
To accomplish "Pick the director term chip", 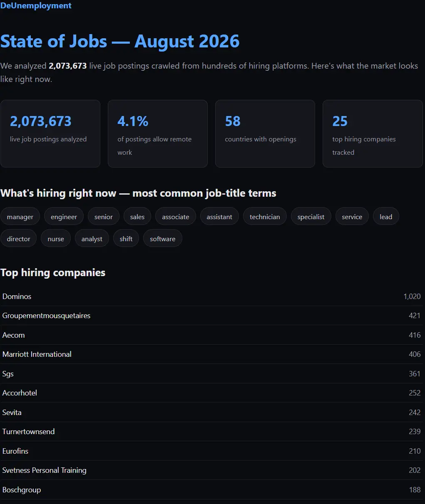I will click(19, 239).
